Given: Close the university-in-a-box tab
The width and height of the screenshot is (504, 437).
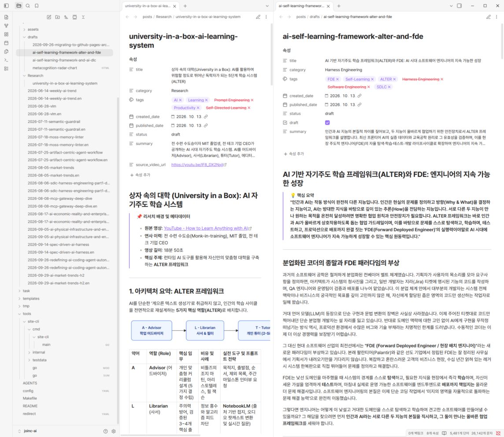Looking at the screenshot, I should pos(174,6).
